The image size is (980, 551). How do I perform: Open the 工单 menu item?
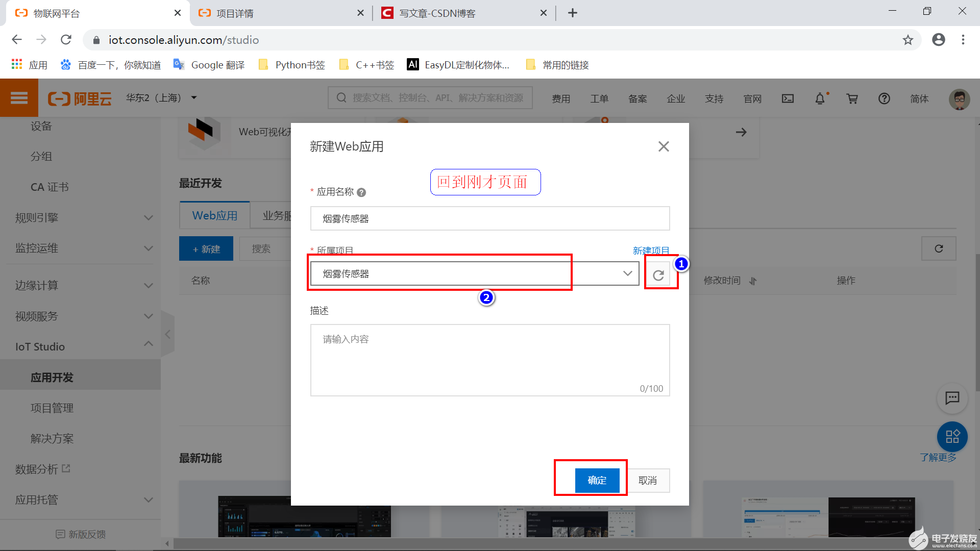pyautogui.click(x=599, y=98)
